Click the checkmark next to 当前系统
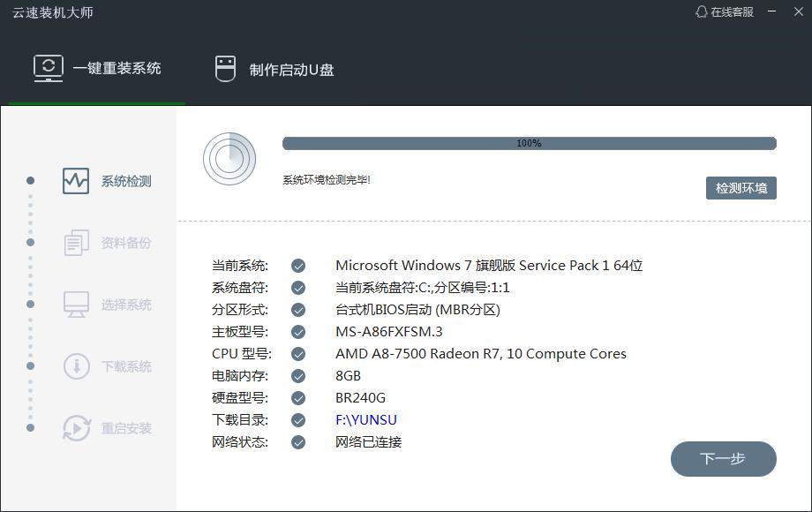 (x=297, y=265)
